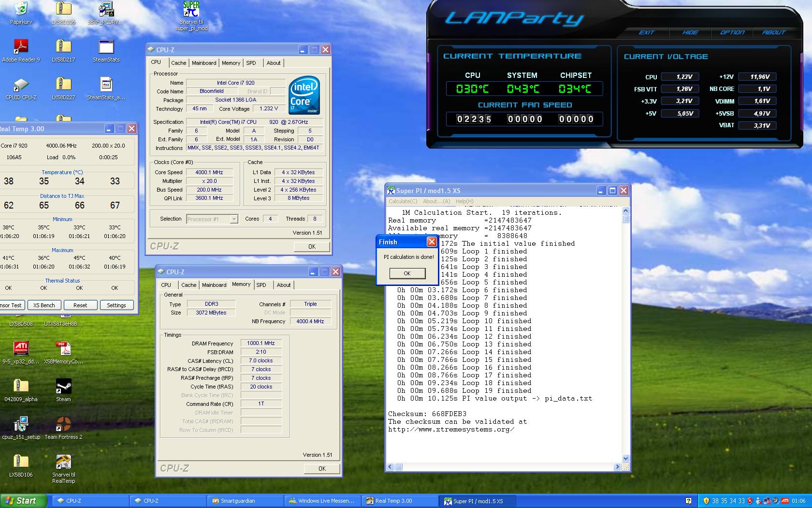
Task: Open the ATI 9-5_xp32 driver installer icon
Action: [x=21, y=348]
